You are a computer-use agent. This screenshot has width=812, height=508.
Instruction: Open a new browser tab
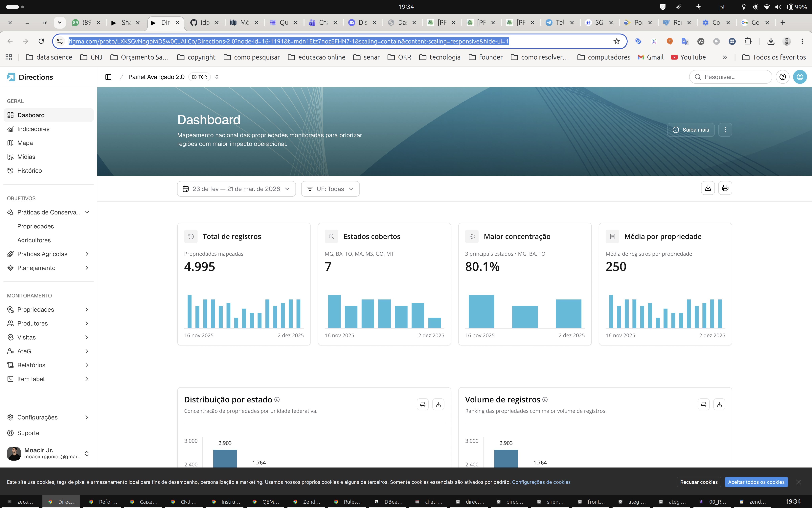point(783,22)
